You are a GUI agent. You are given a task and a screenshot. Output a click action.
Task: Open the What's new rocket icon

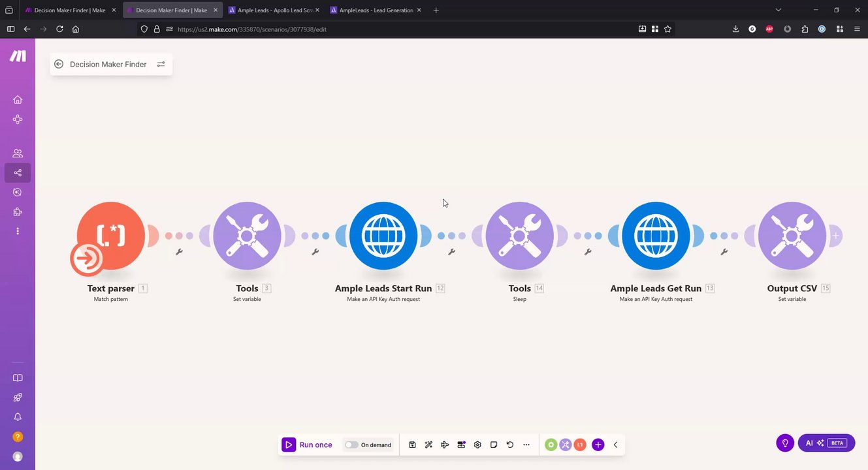tap(18, 398)
